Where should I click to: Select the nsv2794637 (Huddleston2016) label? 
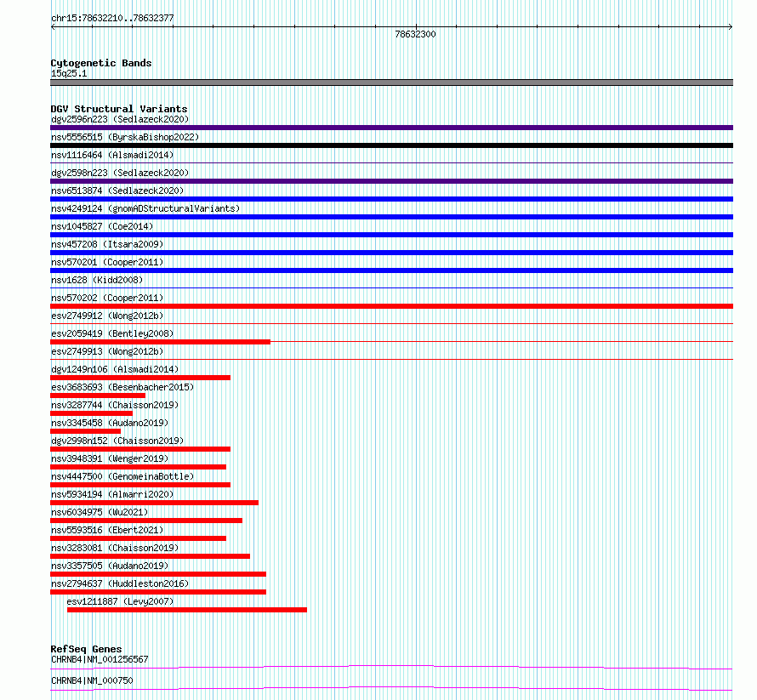(120, 583)
